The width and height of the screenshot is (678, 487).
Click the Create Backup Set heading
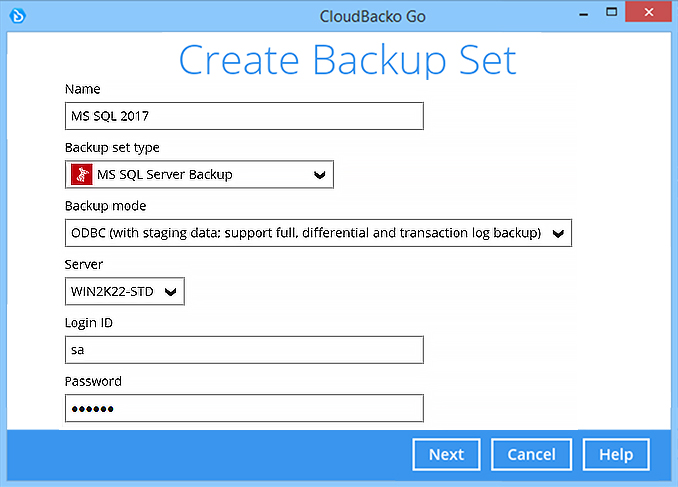pos(348,60)
